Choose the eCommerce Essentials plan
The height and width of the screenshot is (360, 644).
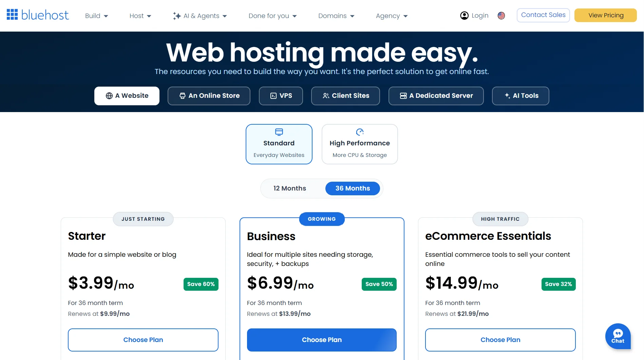click(500, 340)
